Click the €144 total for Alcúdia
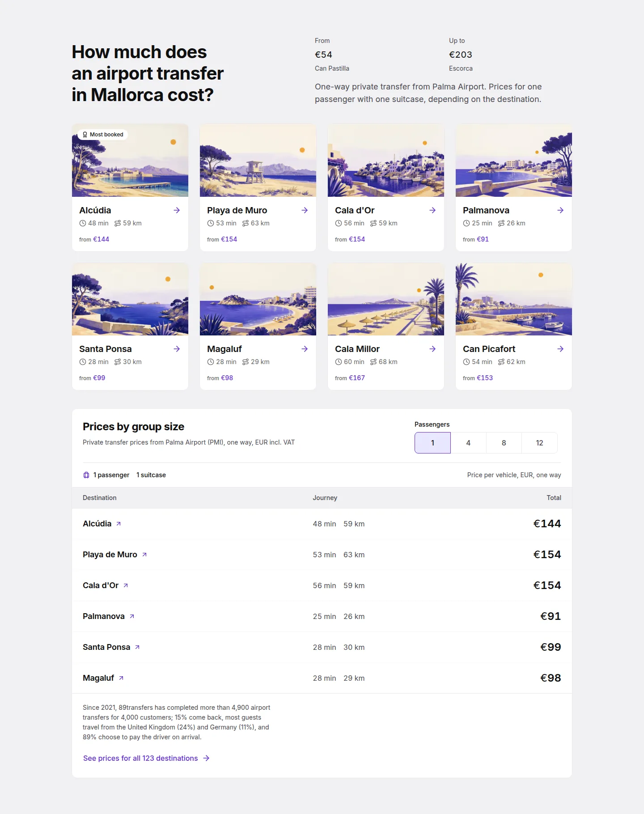The width and height of the screenshot is (644, 814). coord(547,524)
